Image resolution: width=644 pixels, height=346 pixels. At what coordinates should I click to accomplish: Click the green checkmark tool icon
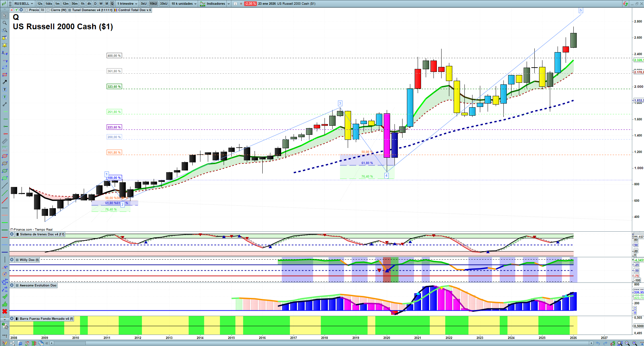tap(5, 297)
